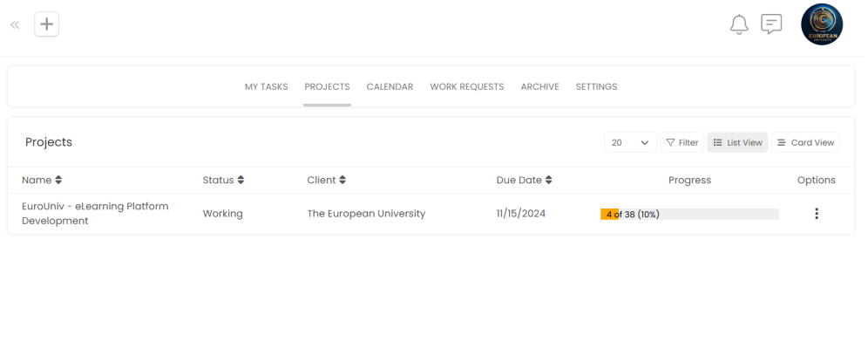Click the plus add new button
This screenshot has width=868, height=349.
click(x=47, y=24)
